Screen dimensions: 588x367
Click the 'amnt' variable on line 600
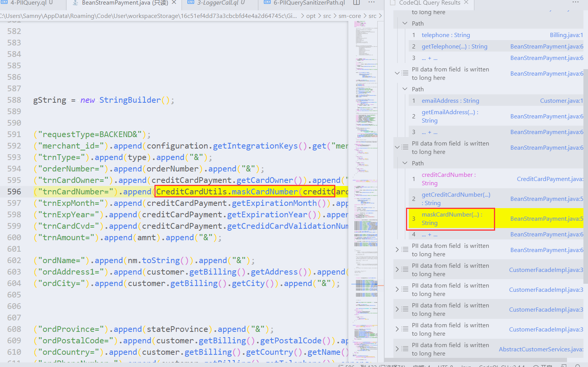click(x=146, y=237)
